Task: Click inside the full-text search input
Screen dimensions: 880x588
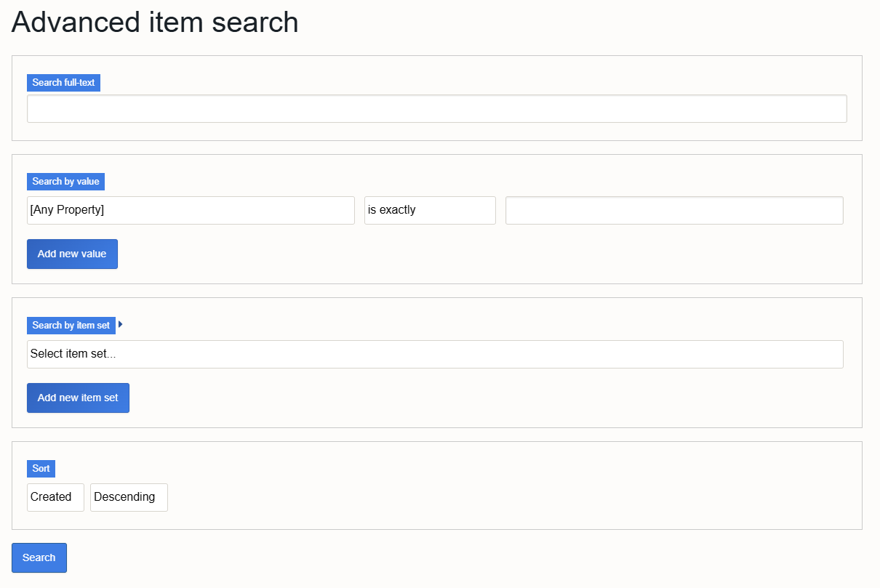Action: click(x=436, y=108)
